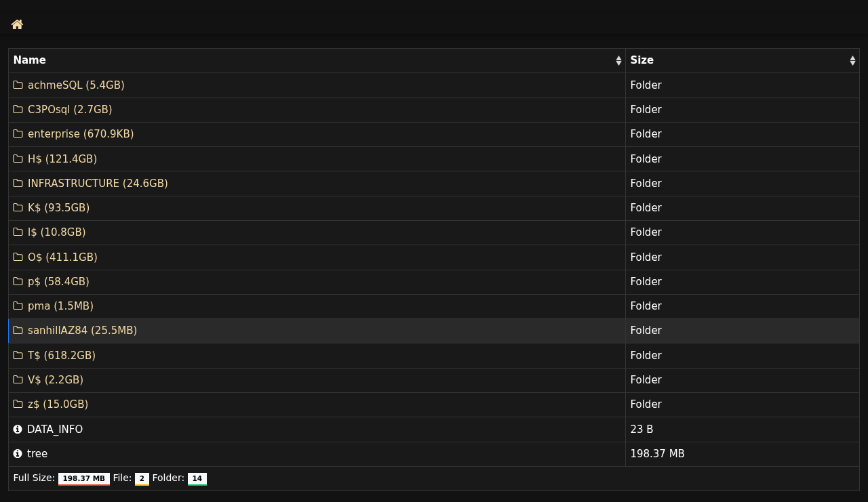Click the Name column header
This screenshot has width=868, height=502.
pos(30,60)
